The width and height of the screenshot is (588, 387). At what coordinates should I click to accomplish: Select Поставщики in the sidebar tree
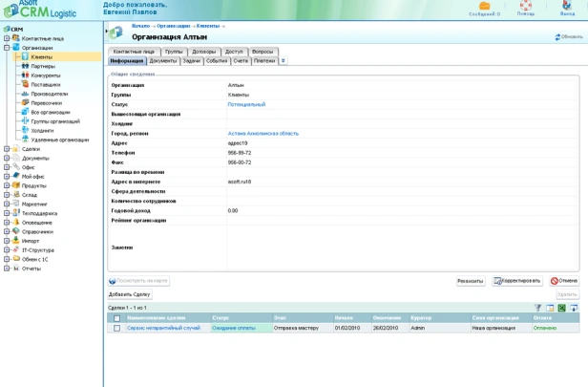pyautogui.click(x=45, y=84)
